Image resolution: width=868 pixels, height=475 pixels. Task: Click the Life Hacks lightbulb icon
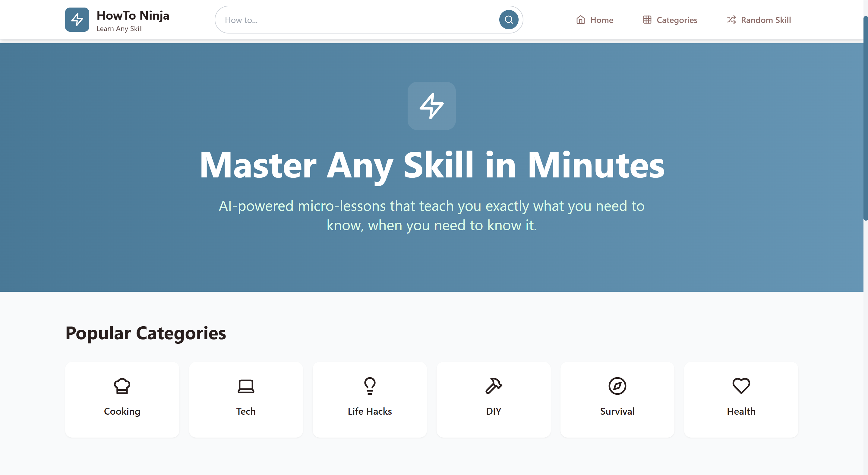coord(370,386)
